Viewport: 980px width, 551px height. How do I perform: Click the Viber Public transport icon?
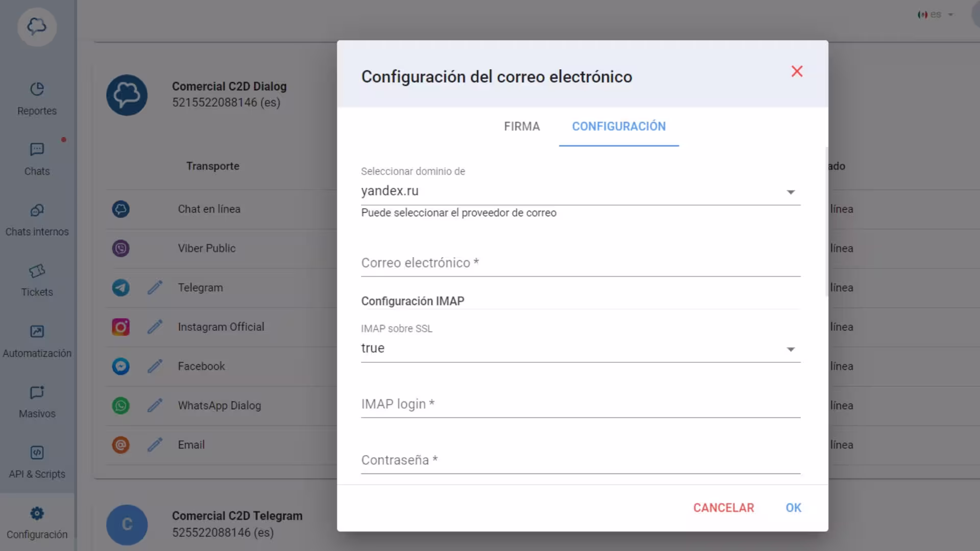pos(120,248)
